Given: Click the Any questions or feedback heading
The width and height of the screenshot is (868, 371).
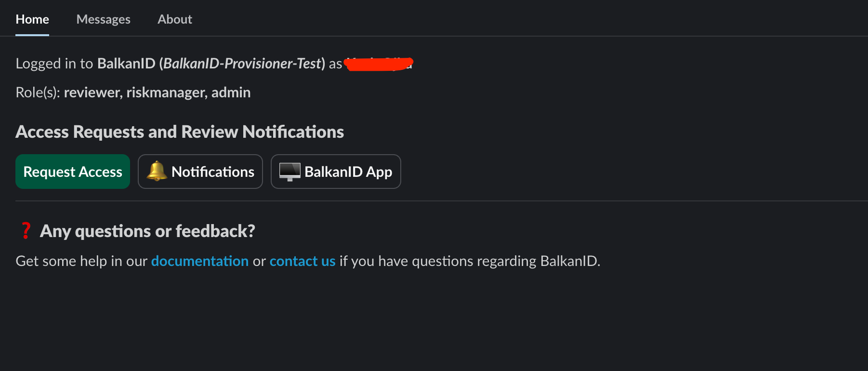Looking at the screenshot, I should [147, 231].
